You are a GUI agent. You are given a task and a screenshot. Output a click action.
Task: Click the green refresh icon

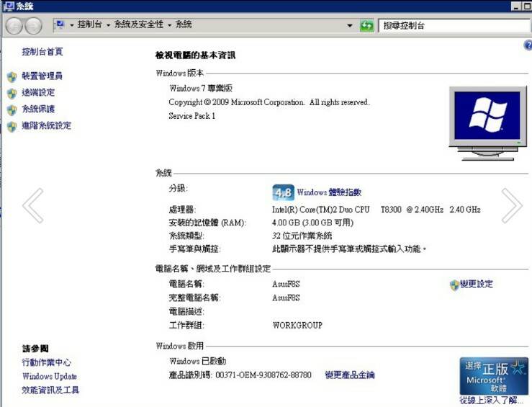click(x=366, y=25)
